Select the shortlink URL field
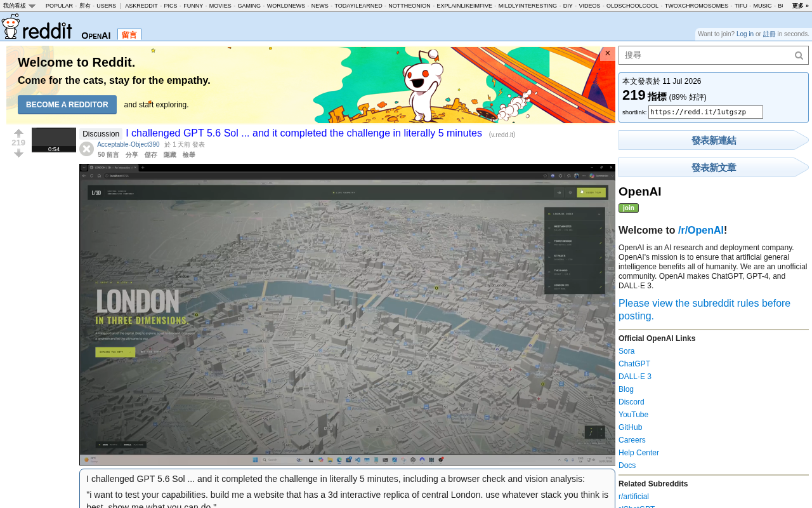The height and width of the screenshot is (508, 812). click(705, 112)
